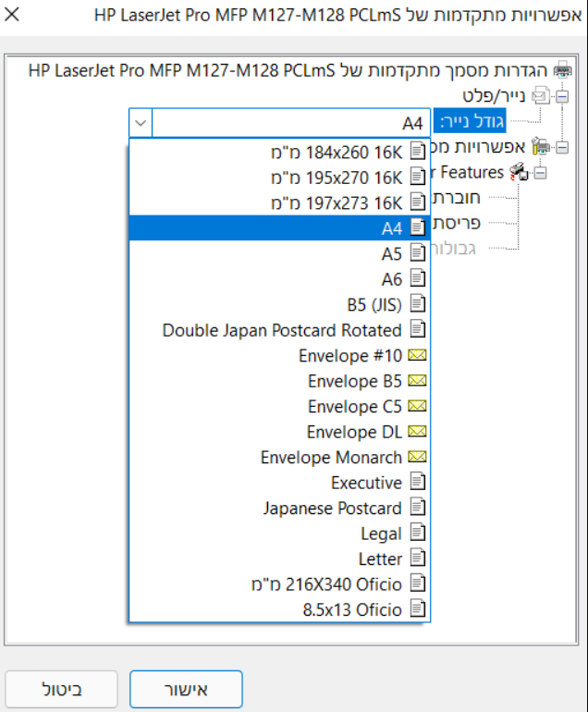Viewport: 588px width, 712px height.
Task: Select the 195x270 16K paper size
Action: [280, 178]
